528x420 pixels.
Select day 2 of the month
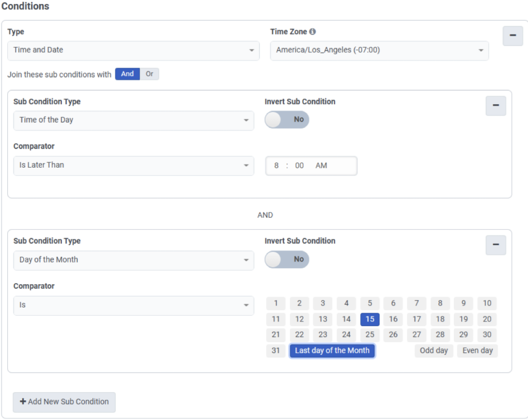299,303
